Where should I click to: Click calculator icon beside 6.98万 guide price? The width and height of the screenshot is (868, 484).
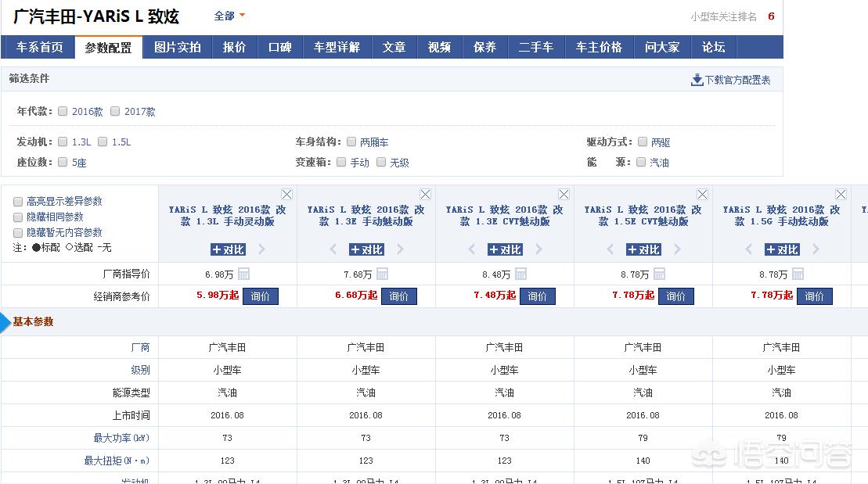point(243,274)
